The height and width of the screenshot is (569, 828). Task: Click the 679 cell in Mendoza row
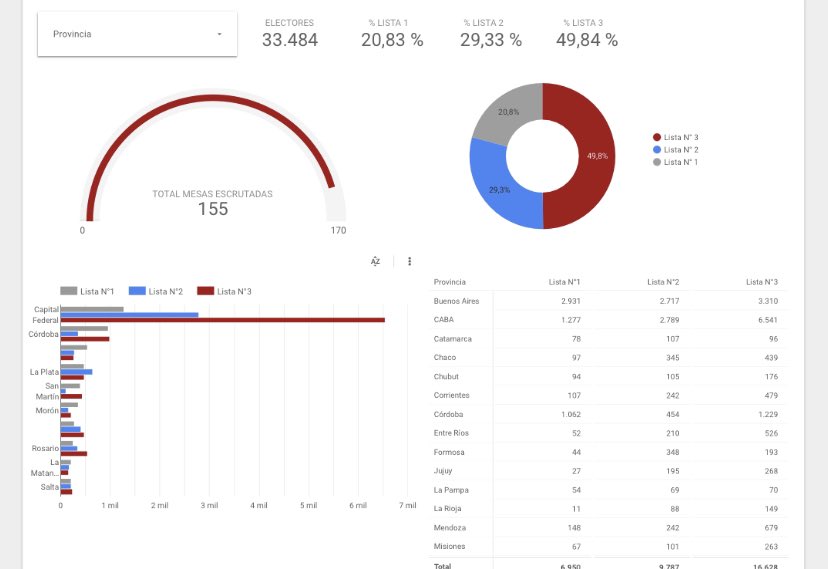click(x=771, y=527)
